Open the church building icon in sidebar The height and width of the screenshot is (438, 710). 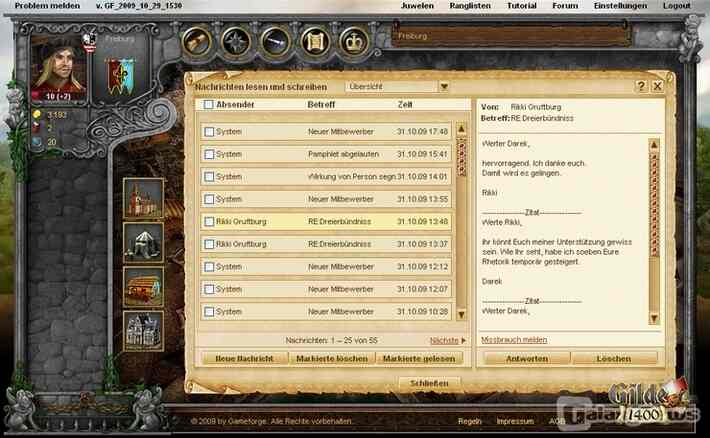(143, 198)
